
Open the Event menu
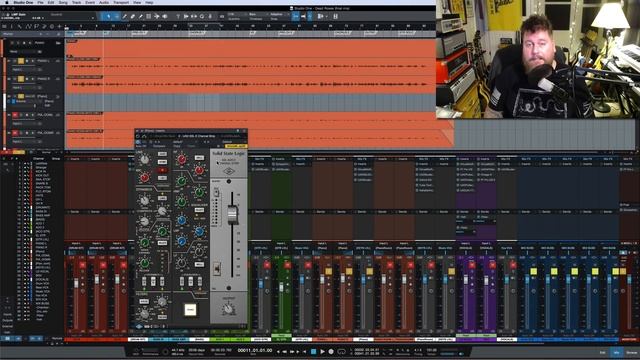point(90,2)
